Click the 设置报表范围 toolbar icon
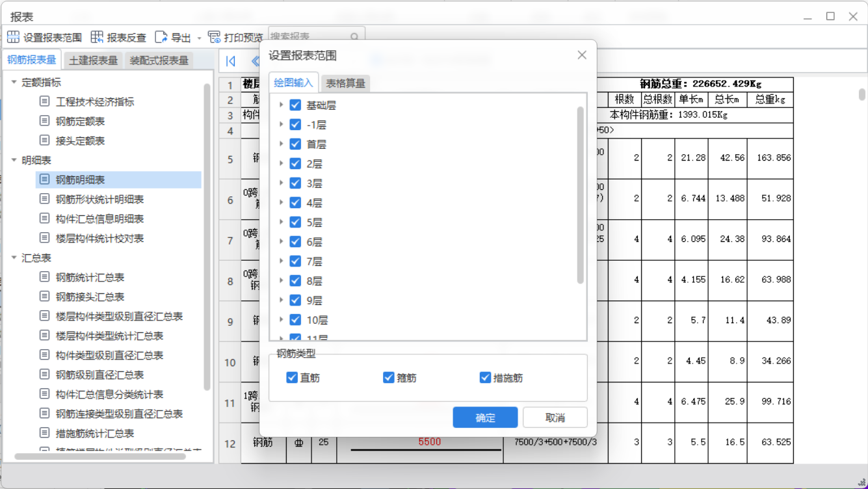 (x=13, y=37)
